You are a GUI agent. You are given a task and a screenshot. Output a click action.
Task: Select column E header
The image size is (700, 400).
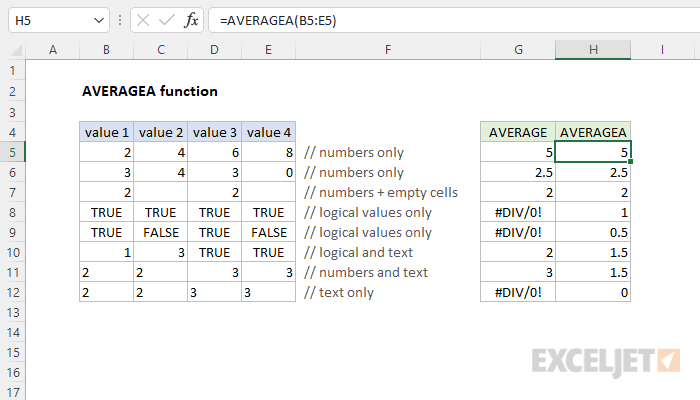coord(268,50)
